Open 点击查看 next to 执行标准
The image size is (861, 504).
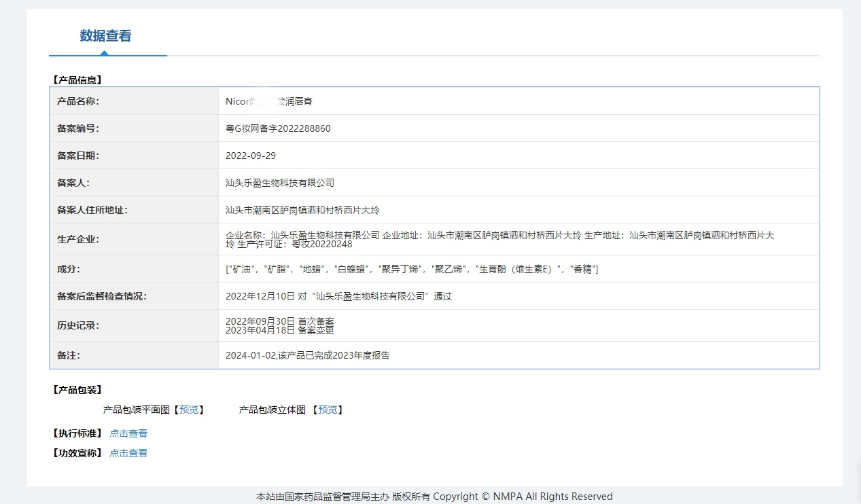[128, 433]
